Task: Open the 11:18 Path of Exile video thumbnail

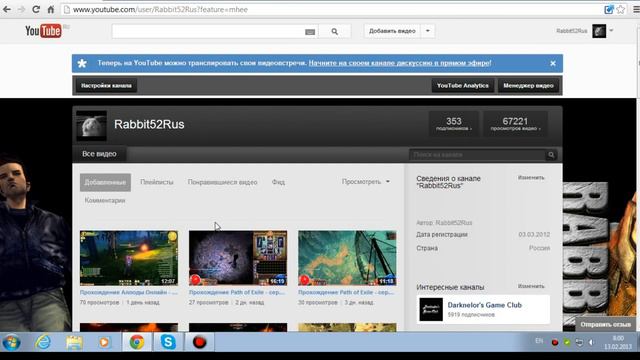Action: coord(347,258)
